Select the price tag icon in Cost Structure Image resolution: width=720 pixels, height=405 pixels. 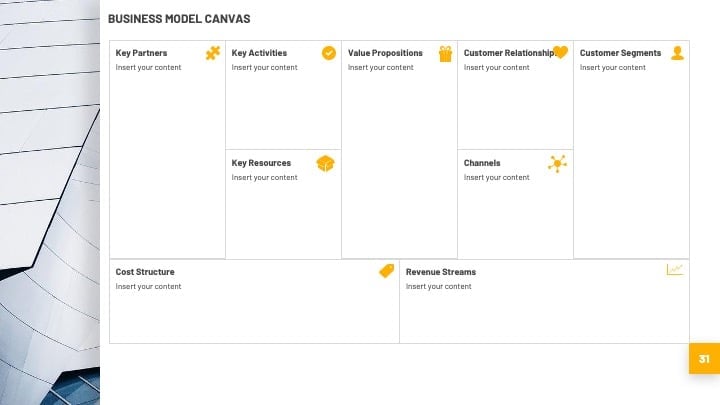[387, 271]
